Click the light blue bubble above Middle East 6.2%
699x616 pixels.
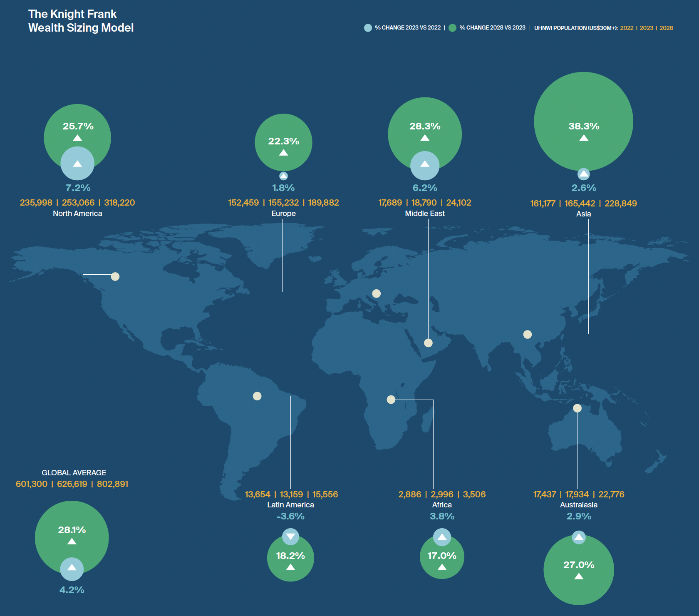(425, 166)
